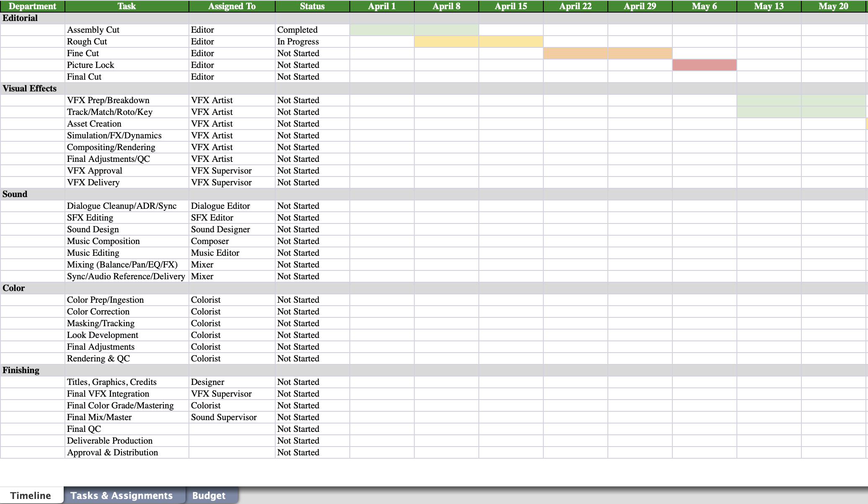Click the Approval & Distribution task cell
868x504 pixels.
tap(127, 452)
